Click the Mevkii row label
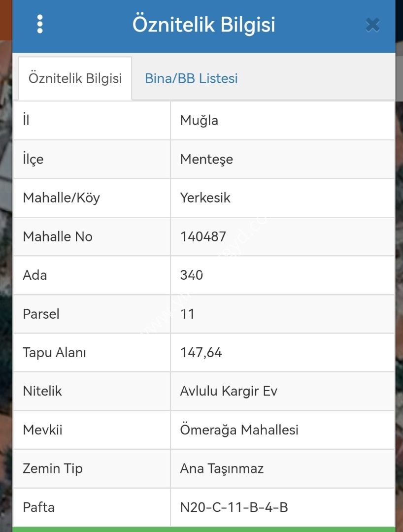403x532 pixels. click(x=42, y=430)
